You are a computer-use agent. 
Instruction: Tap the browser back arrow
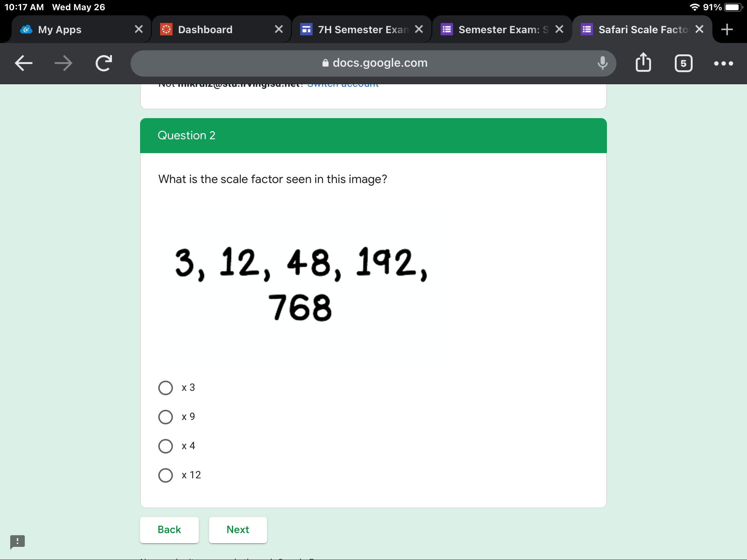point(24,63)
